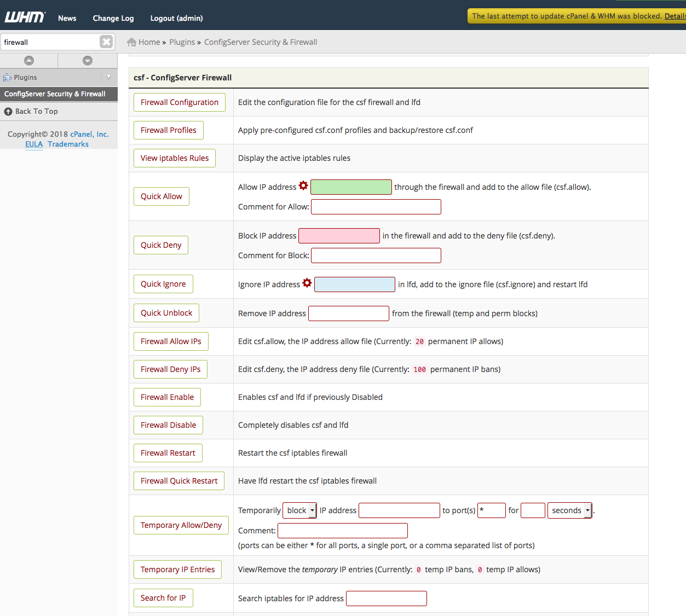Image resolution: width=686 pixels, height=616 pixels.
Task: Click the gear icon beside Ignore IP address
Action: click(307, 283)
